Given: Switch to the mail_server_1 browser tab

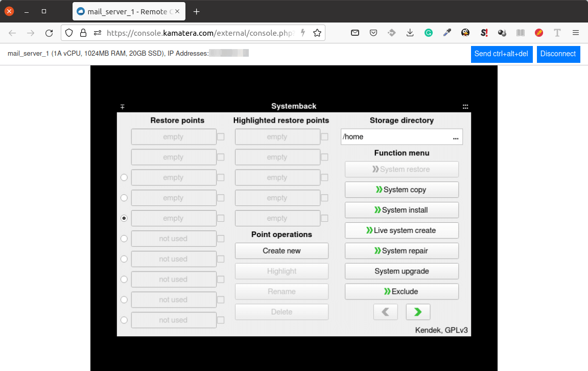Looking at the screenshot, I should pos(129,11).
